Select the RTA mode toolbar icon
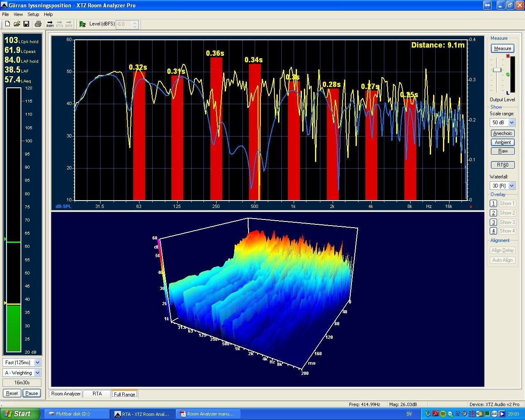 [59, 24]
